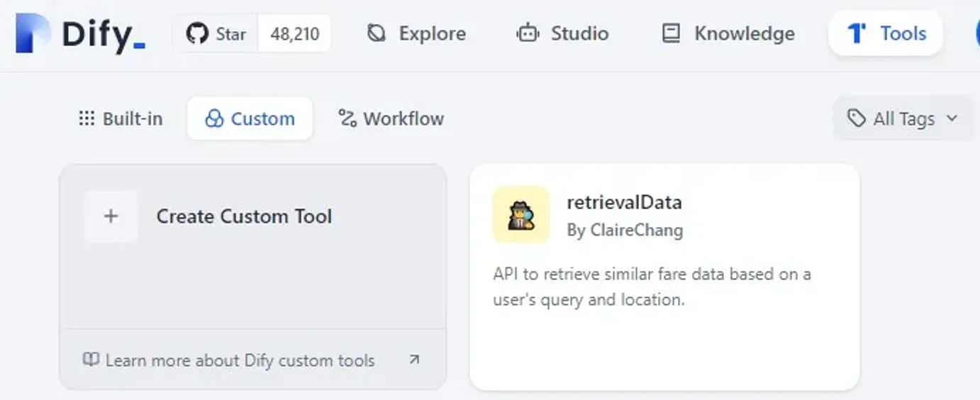Open the Studio tab
This screenshot has width=980, height=400.
pyautogui.click(x=563, y=33)
